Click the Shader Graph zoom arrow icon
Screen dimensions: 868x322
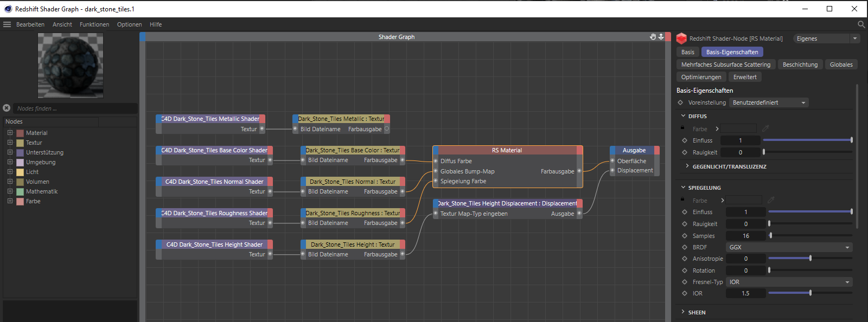click(661, 37)
